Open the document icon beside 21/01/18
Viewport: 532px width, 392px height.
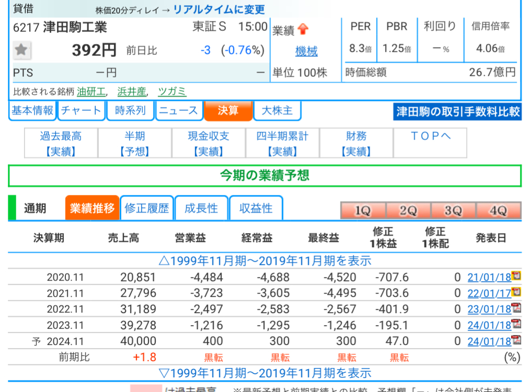click(x=516, y=275)
